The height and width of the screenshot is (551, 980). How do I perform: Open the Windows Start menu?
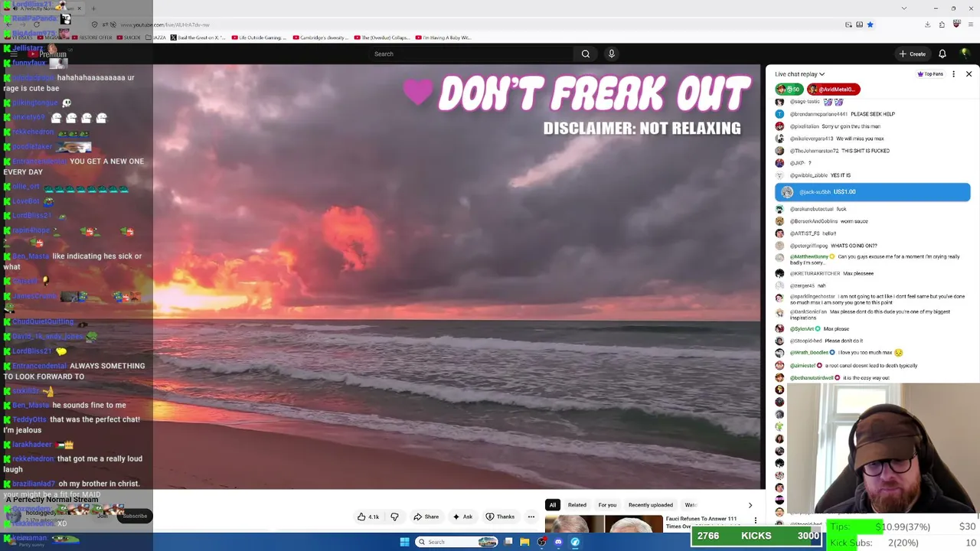click(x=404, y=542)
